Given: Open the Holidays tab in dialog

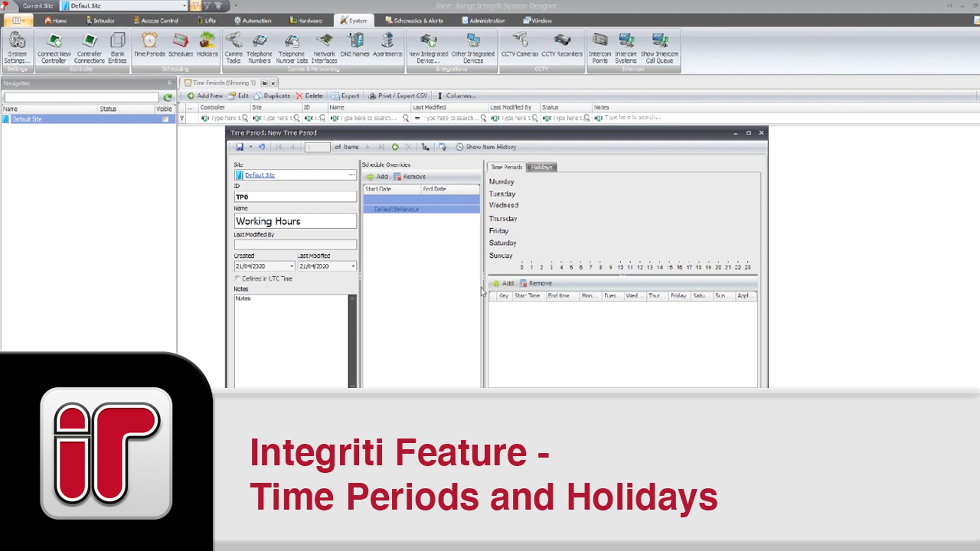Looking at the screenshot, I should pos(541,167).
